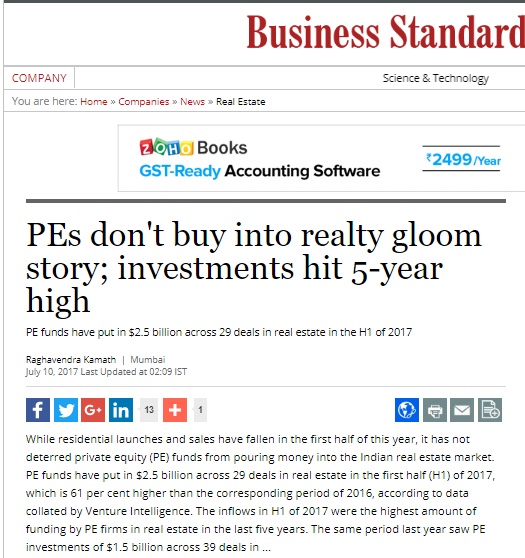Go to Home breadcrumb link
The image size is (525, 558).
click(x=94, y=102)
